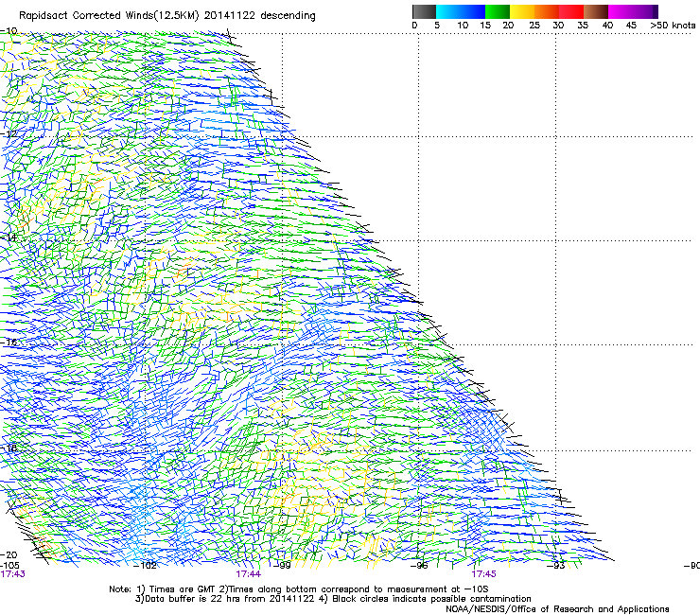Click the '-105' longitude axis label

[x=9, y=565]
